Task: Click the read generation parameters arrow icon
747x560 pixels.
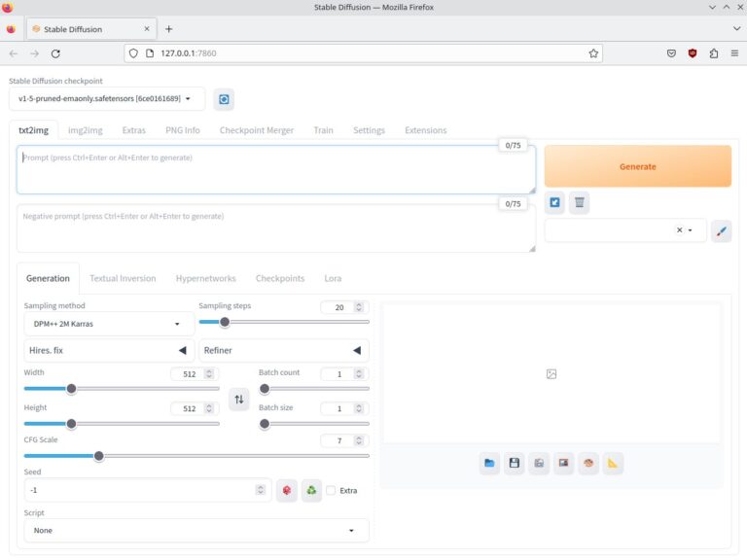Action: [554, 202]
